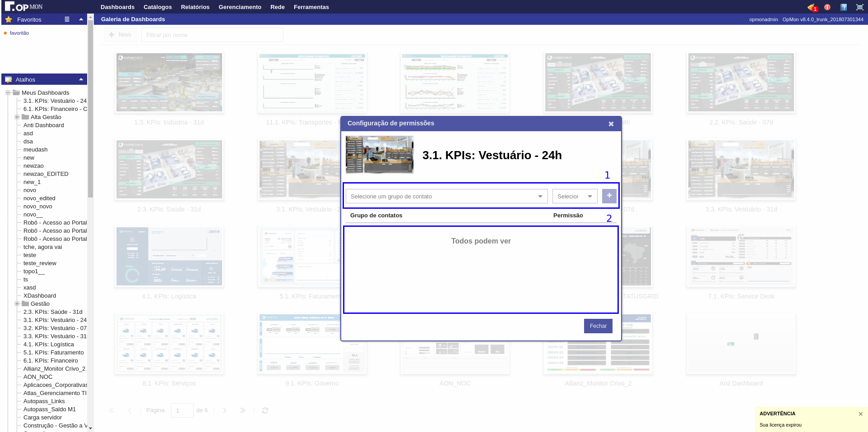Click the Fechar button
868x432 pixels.
coord(598,326)
